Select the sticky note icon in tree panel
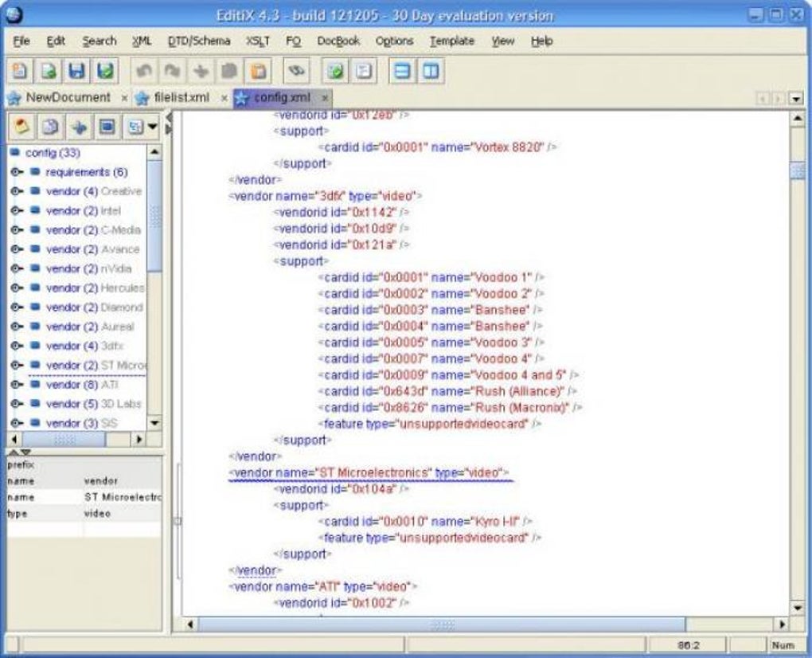 tap(18, 125)
